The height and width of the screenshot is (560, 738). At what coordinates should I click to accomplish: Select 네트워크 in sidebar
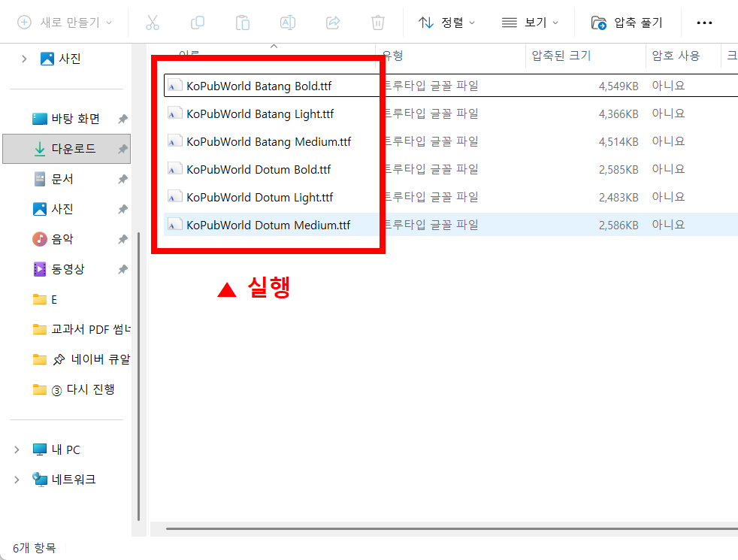(x=64, y=480)
